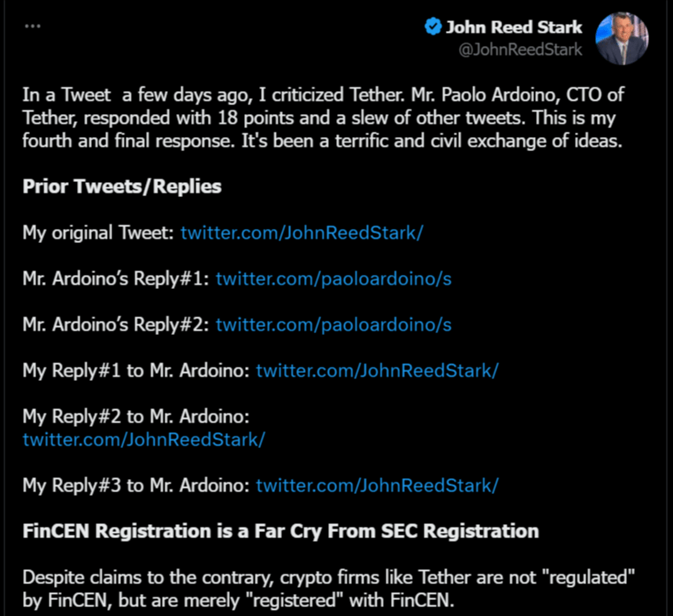Open John Reed Stark's profile avatar
Screen dimensions: 673x616
pyautogui.click(x=622, y=38)
